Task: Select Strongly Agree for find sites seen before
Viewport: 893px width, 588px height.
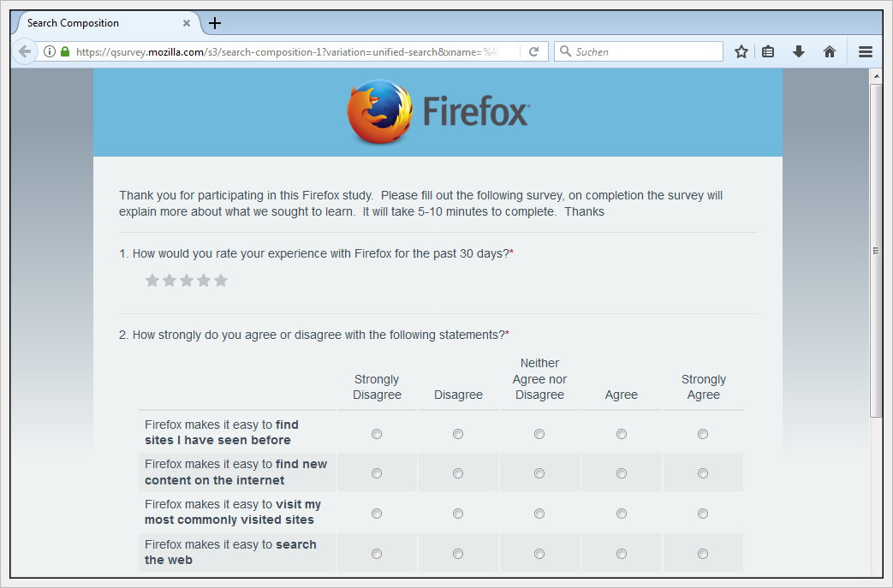Action: coord(703,434)
